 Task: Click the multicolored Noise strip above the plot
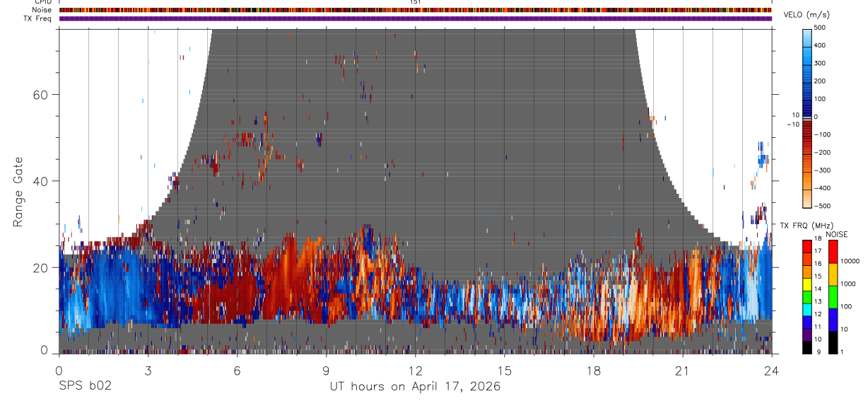(x=416, y=10)
